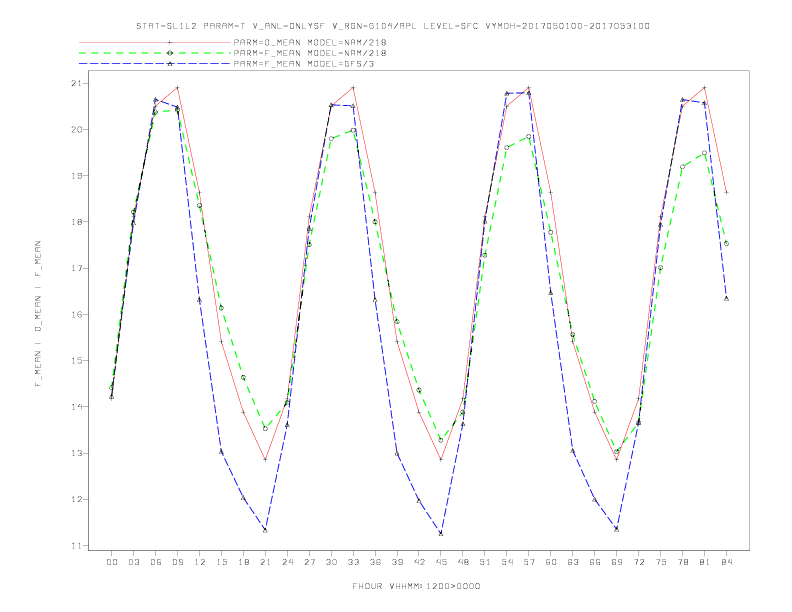
Task: Click y-axis tick value 16
Action: pos(77,314)
